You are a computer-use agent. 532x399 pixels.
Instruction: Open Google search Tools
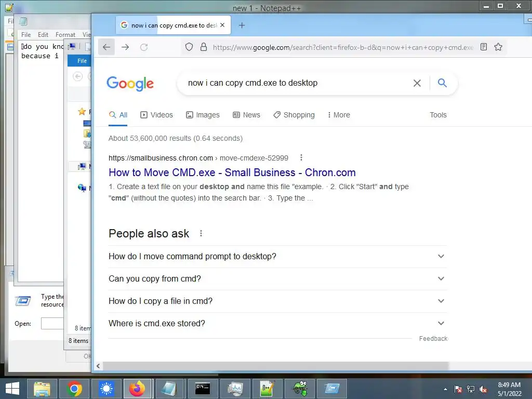[438, 115]
